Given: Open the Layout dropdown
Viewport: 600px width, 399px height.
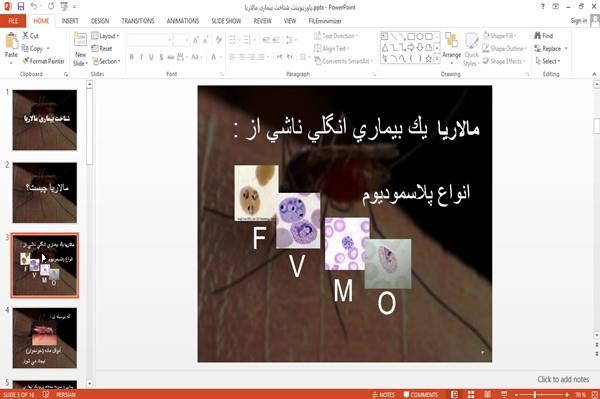Looking at the screenshot, I should tap(105, 36).
